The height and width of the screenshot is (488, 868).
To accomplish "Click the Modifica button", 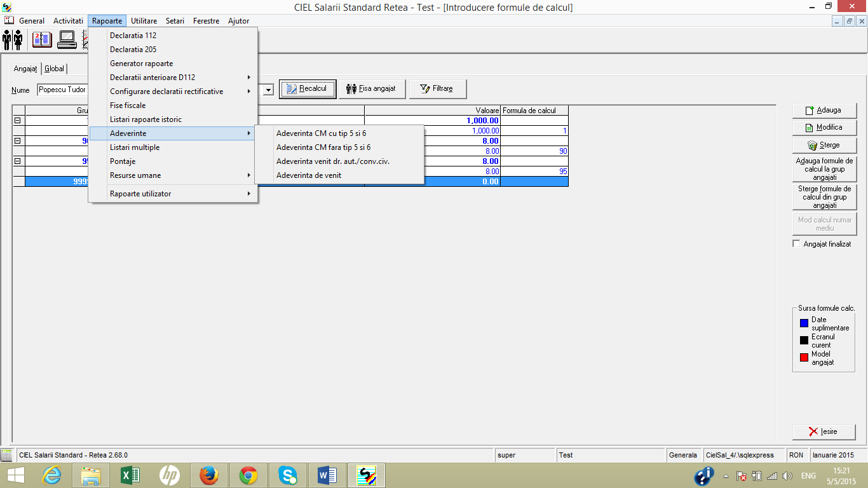I will [x=825, y=128].
